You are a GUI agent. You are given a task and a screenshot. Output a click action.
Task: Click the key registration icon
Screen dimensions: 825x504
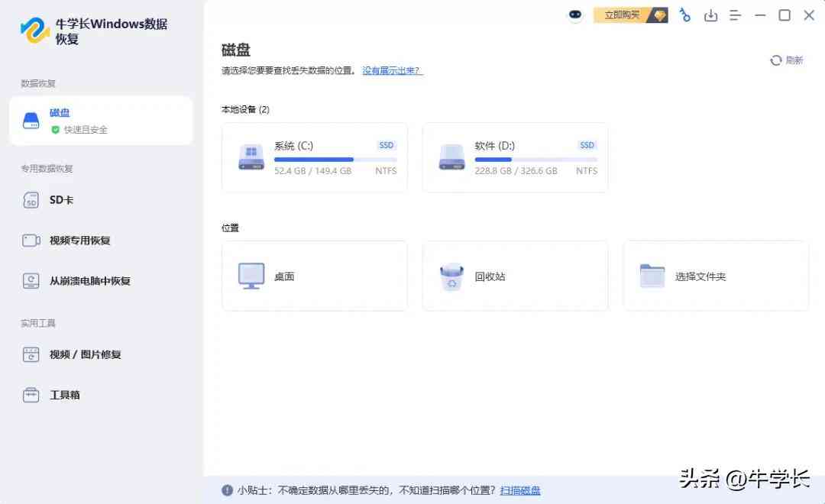[685, 15]
